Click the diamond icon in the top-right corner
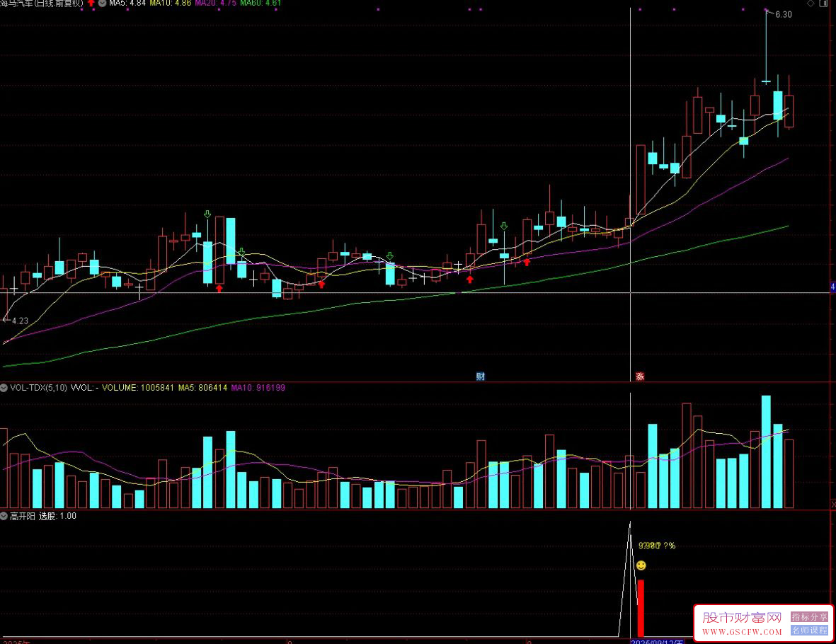This screenshot has height=644, width=836. pyautogui.click(x=811, y=4)
